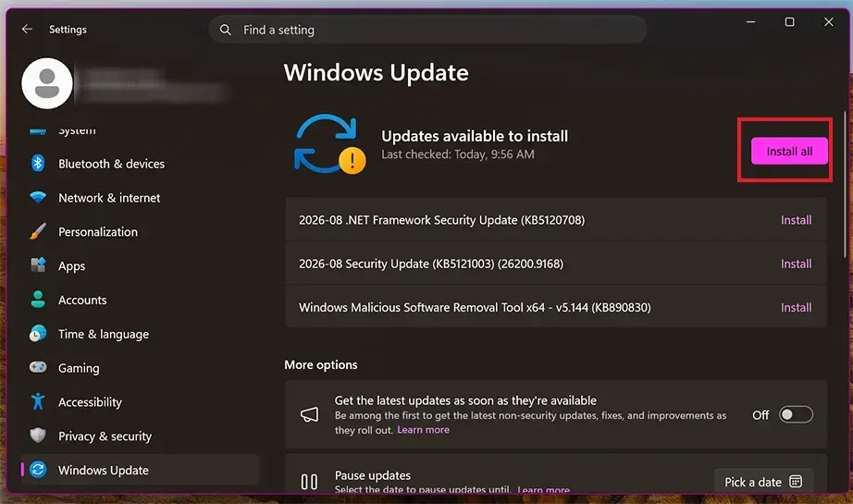Install the .NET Framework Security Update
The width and height of the screenshot is (853, 504).
tap(796, 220)
